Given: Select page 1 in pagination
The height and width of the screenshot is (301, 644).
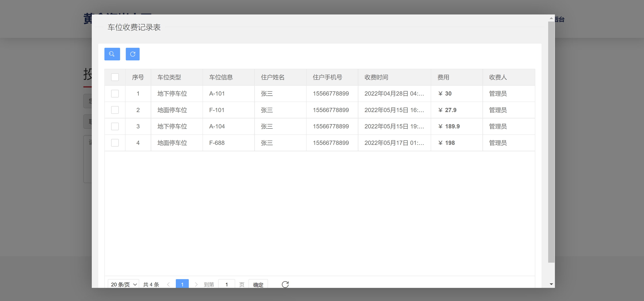Looking at the screenshot, I should point(182,284).
